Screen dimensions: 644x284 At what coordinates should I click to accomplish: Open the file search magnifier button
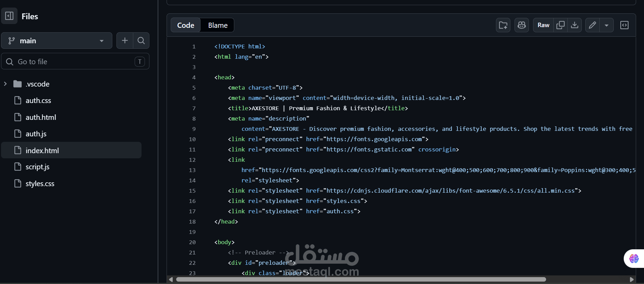[141, 41]
